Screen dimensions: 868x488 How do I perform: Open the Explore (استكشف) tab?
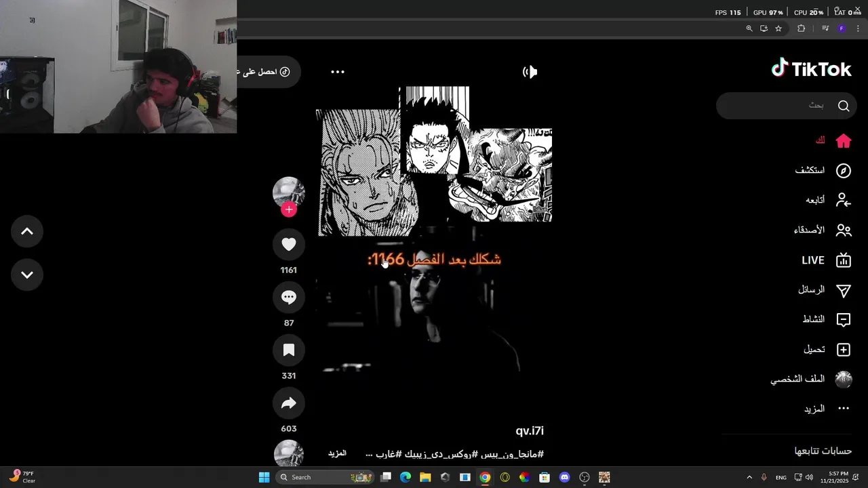pyautogui.click(x=823, y=171)
